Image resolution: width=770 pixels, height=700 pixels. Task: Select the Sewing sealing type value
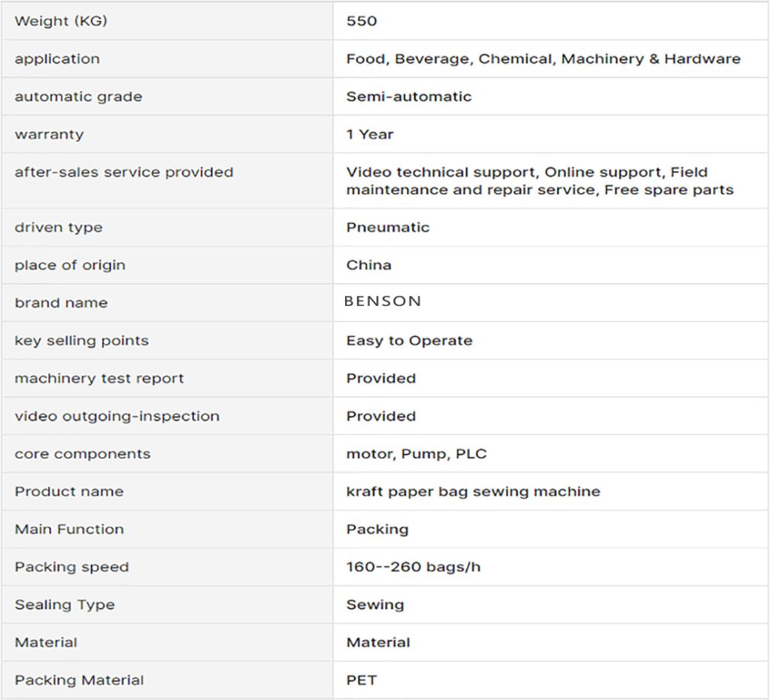pyautogui.click(x=375, y=605)
